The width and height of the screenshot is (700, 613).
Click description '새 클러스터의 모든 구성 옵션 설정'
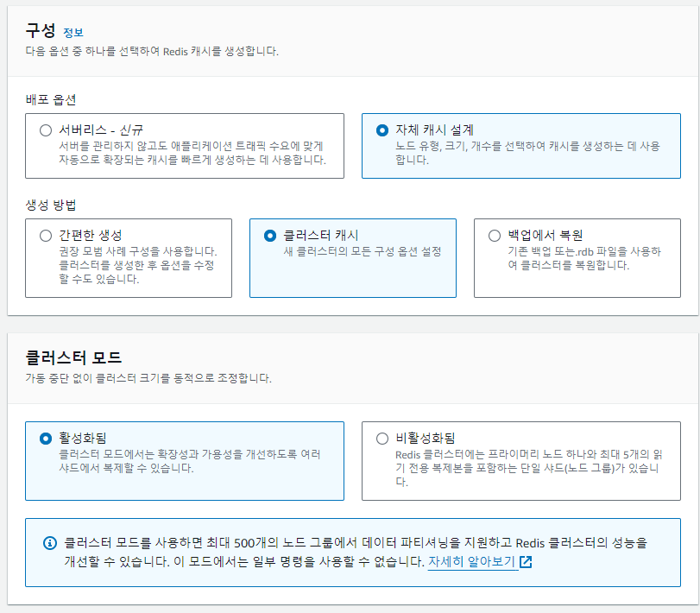(362, 251)
